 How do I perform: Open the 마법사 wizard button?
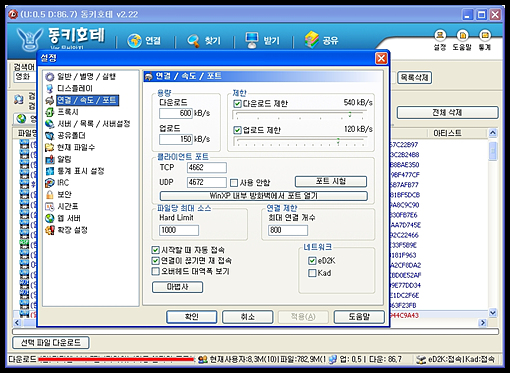pyautogui.click(x=177, y=287)
